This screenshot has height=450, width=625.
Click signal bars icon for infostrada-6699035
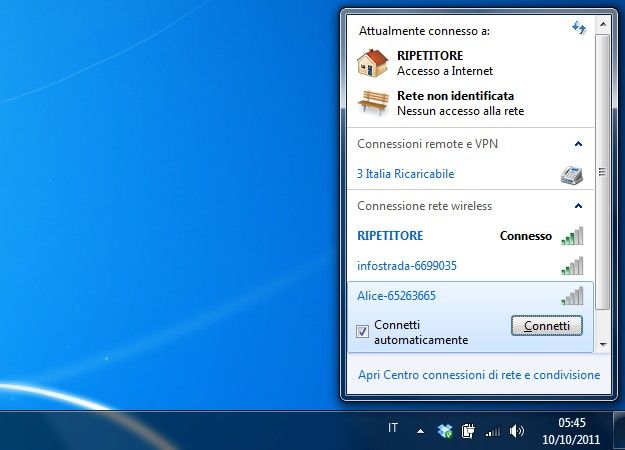[x=572, y=266]
